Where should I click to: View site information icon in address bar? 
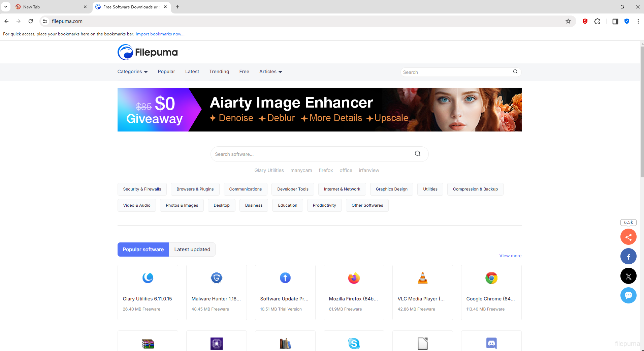(x=45, y=21)
